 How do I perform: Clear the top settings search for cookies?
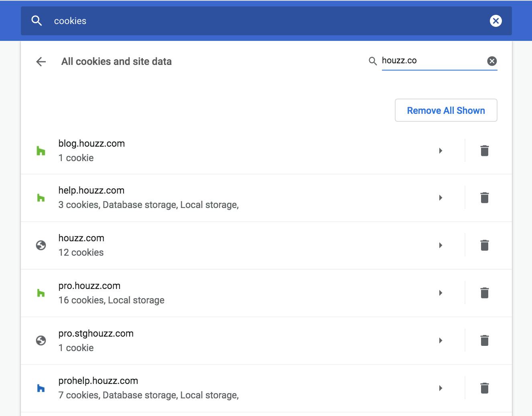(496, 21)
